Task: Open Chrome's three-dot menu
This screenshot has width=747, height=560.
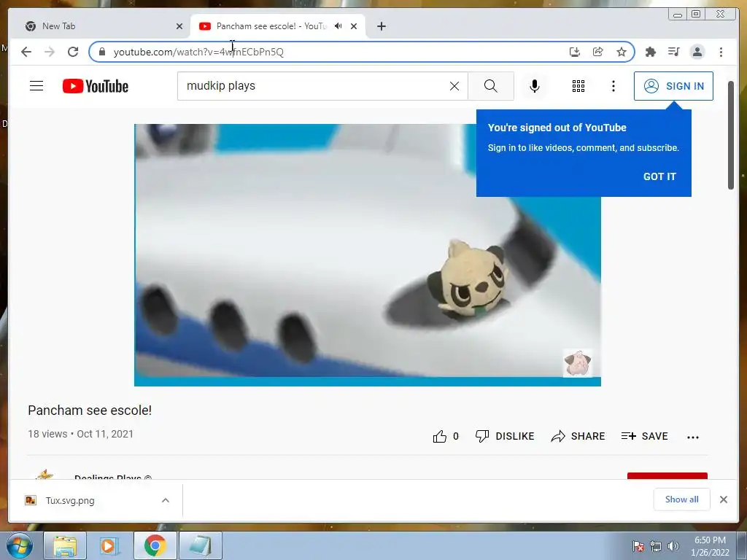Action: pos(721,52)
